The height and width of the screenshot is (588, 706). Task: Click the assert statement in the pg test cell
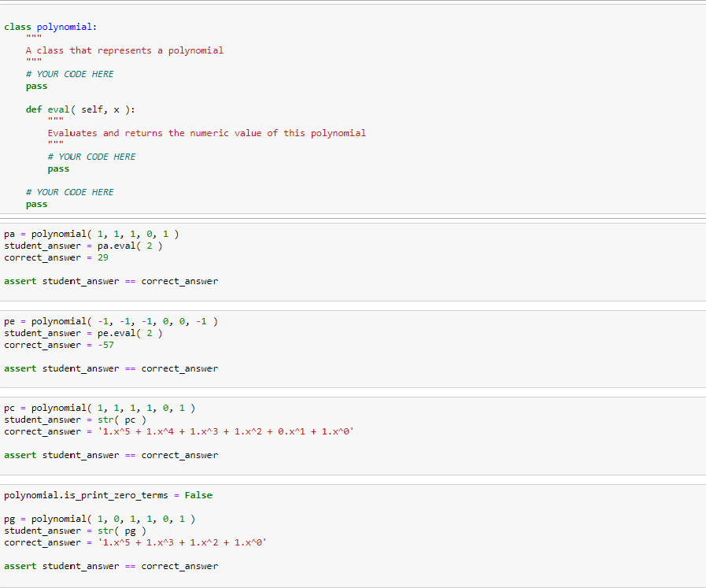pos(110,565)
